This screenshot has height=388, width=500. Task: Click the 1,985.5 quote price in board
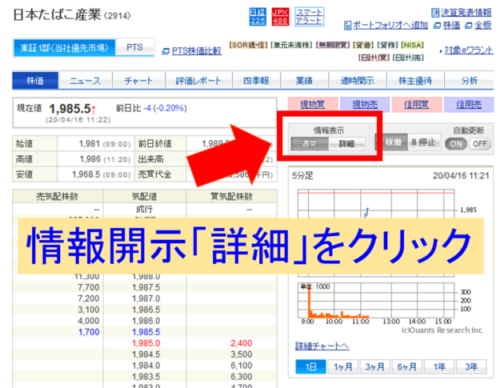[x=146, y=332]
